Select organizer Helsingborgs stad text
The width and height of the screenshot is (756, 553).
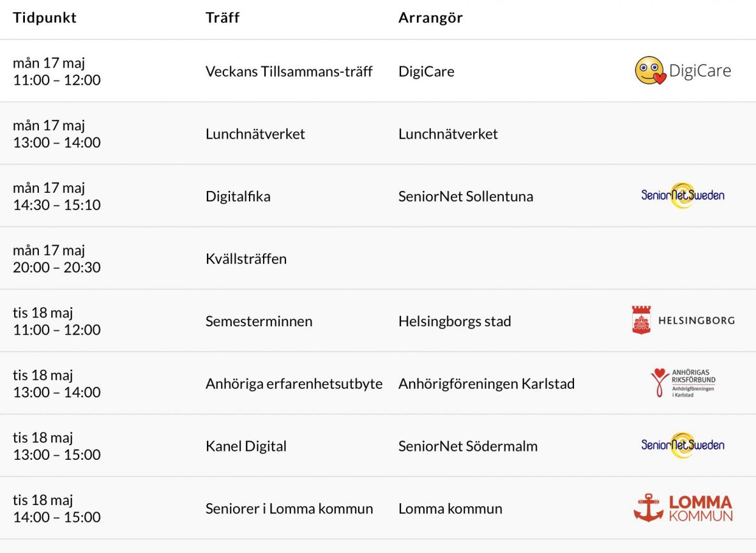455,321
